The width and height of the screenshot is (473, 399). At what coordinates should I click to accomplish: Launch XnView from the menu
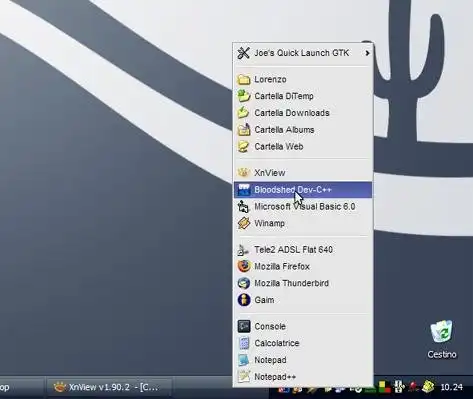tap(303, 173)
